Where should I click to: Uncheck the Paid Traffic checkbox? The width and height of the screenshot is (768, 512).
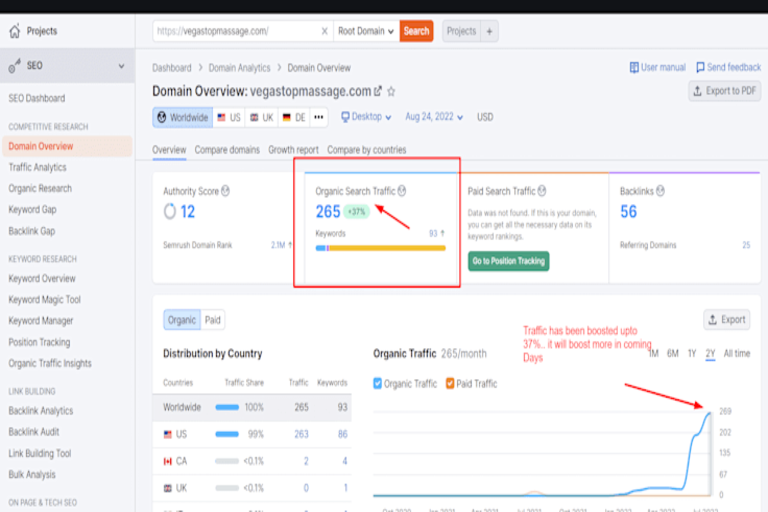(450, 384)
